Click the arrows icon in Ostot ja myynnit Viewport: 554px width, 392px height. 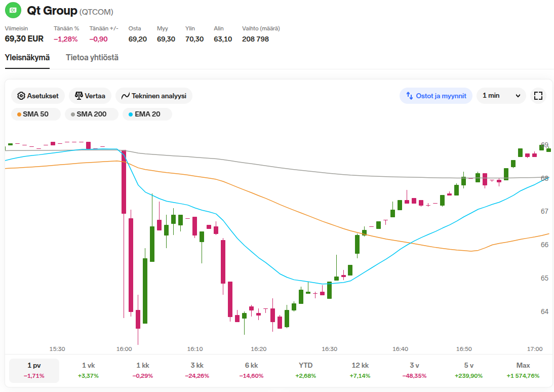pyautogui.click(x=410, y=96)
